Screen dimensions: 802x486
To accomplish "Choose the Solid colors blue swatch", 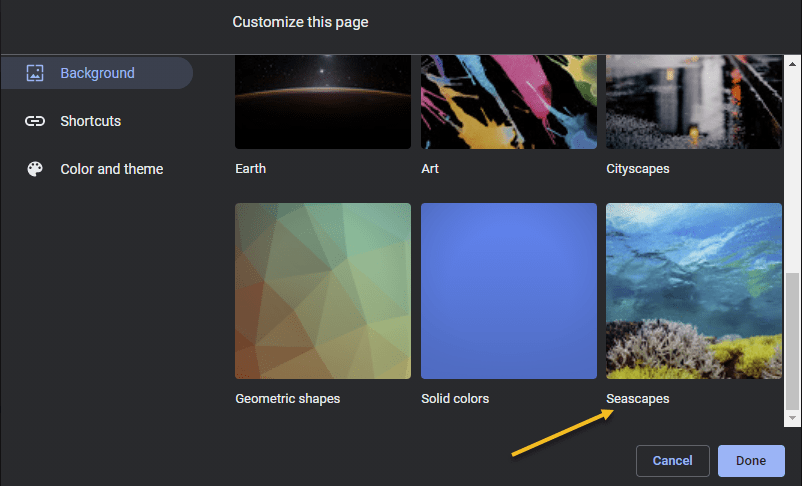I will (509, 291).
